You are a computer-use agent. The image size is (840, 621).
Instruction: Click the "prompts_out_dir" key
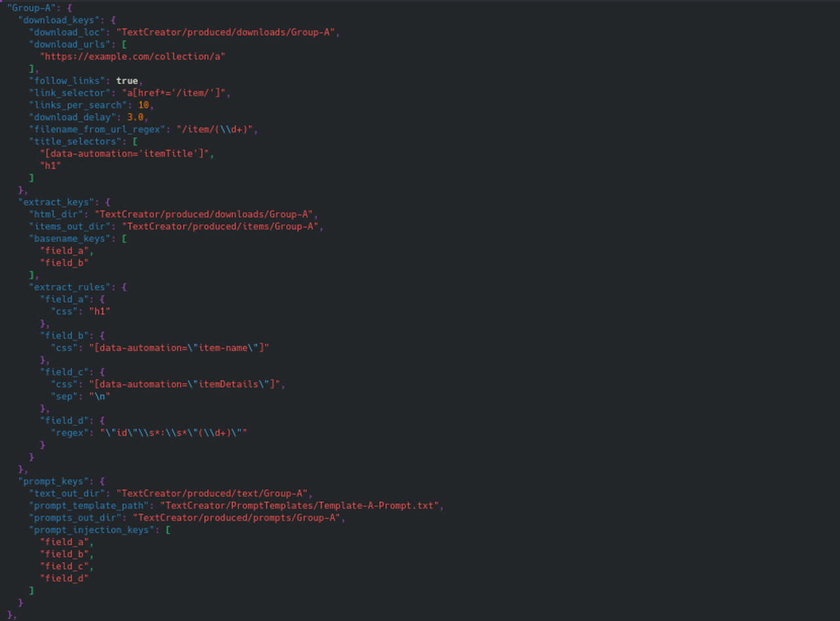click(75, 518)
